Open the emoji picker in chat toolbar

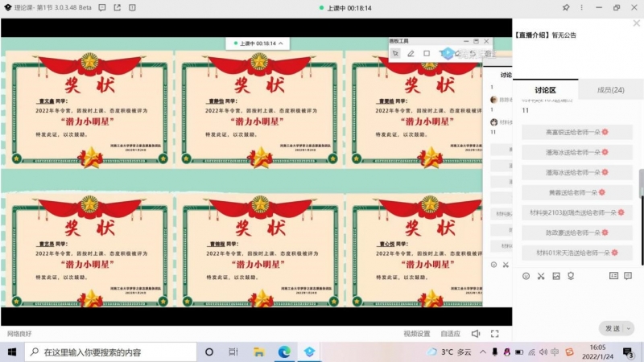[x=526, y=276]
